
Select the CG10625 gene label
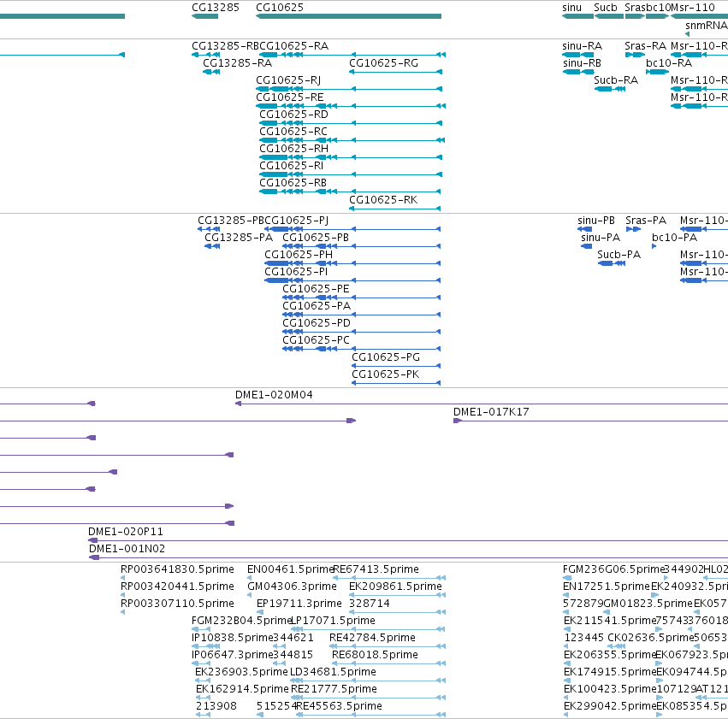click(x=280, y=8)
